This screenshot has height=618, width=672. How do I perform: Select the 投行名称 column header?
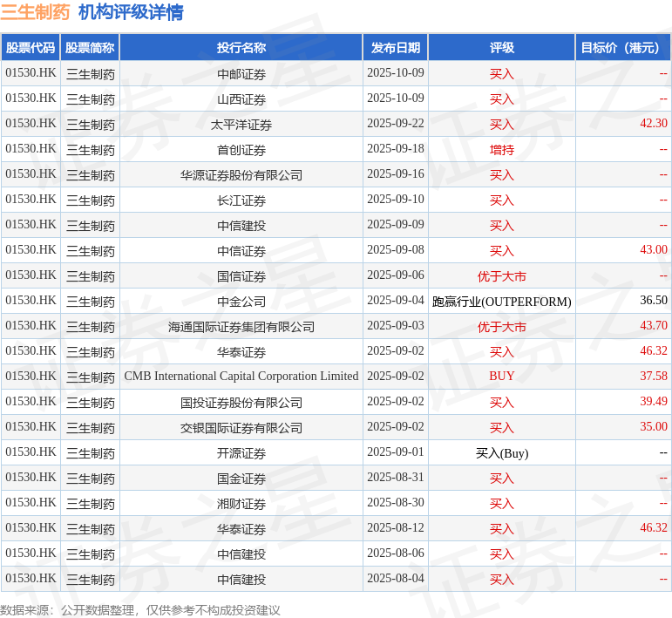tap(241, 48)
